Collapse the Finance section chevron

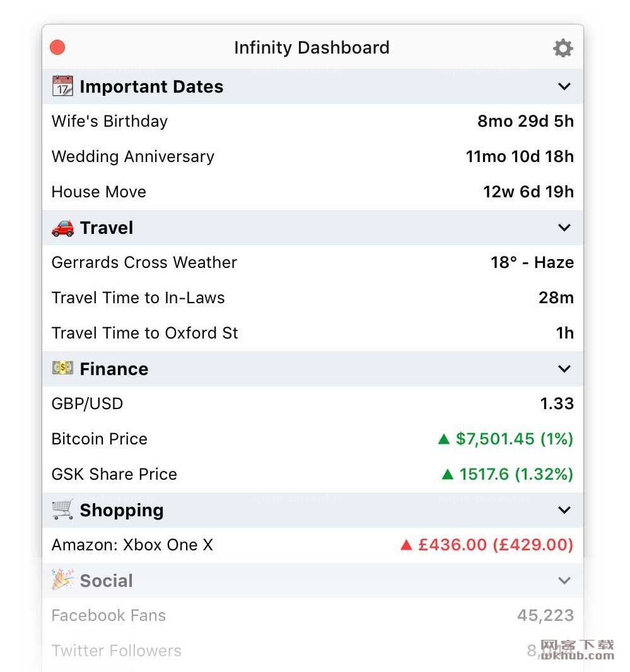(x=564, y=369)
